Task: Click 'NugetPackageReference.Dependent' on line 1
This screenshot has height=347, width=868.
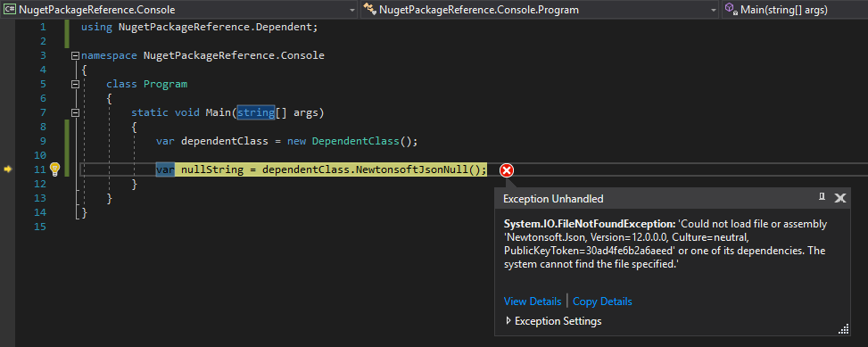Action: 216,27
